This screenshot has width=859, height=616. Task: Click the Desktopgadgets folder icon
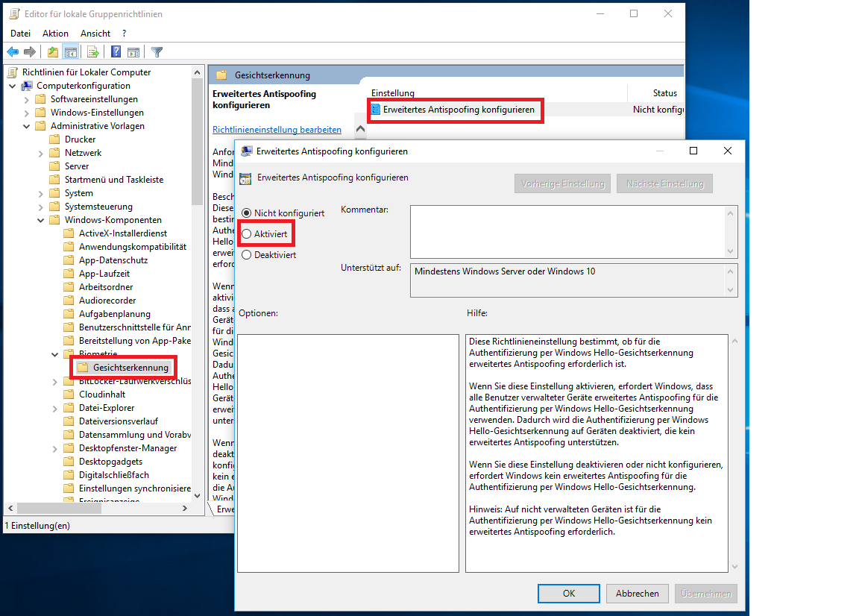(69, 462)
